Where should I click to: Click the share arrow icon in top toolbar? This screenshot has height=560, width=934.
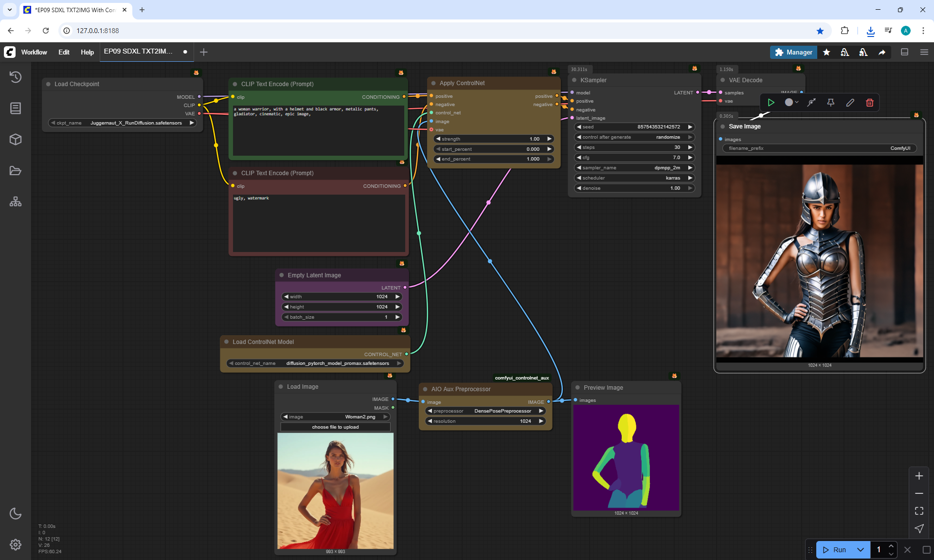pyautogui.click(x=882, y=52)
